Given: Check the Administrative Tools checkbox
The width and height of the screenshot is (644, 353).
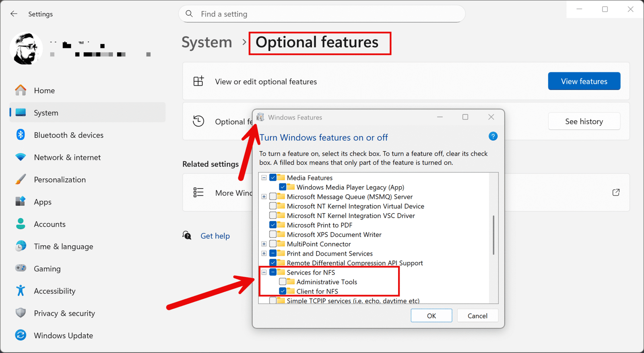Looking at the screenshot, I should click(x=283, y=281).
